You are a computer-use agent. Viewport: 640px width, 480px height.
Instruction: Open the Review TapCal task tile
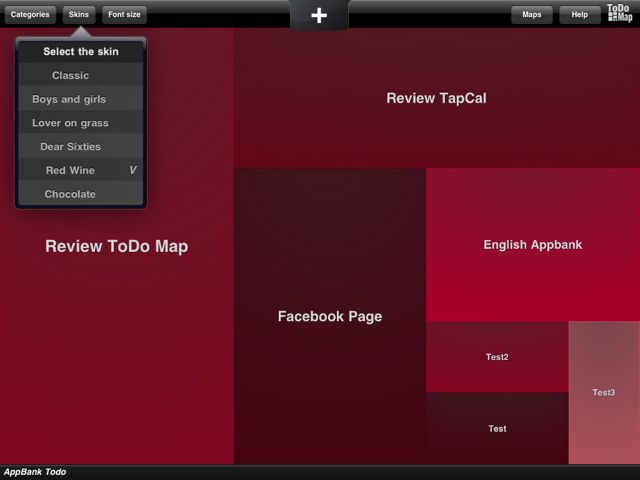pos(437,98)
